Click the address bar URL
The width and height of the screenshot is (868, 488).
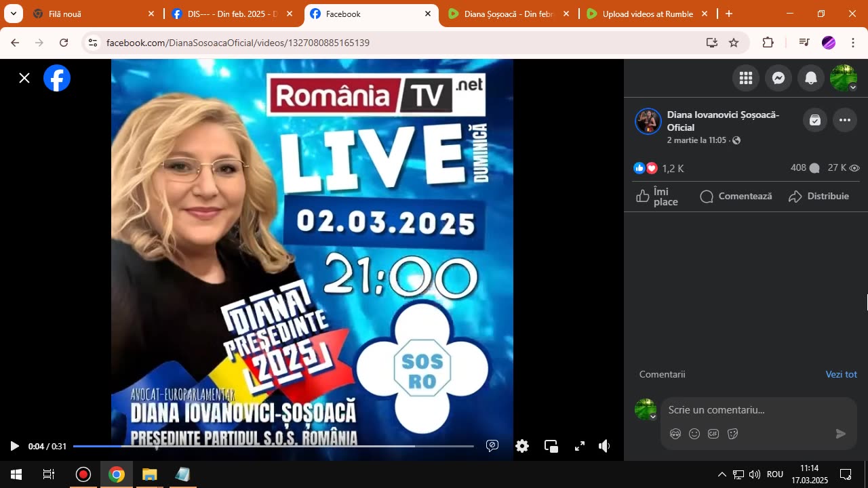coord(238,43)
